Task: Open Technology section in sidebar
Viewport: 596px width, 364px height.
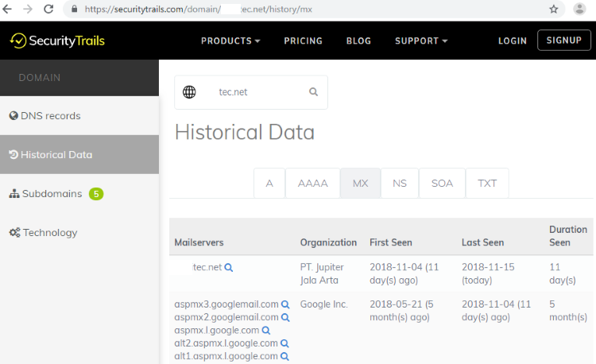Action: (x=79, y=233)
